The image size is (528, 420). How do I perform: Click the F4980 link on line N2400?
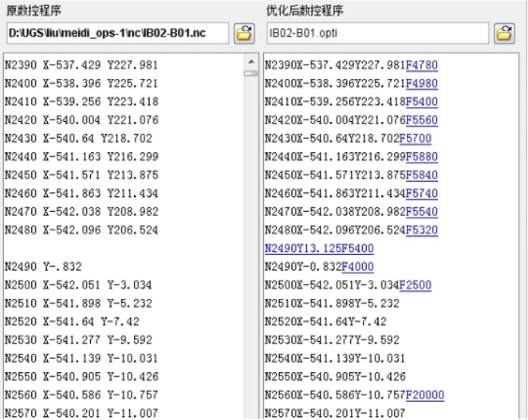coord(421,84)
